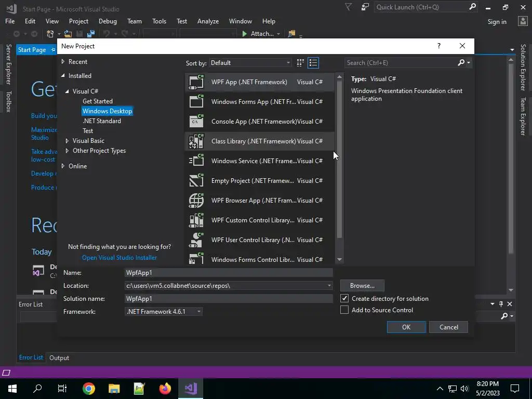
Task: Switch to the Output tab
Action: pos(59,357)
